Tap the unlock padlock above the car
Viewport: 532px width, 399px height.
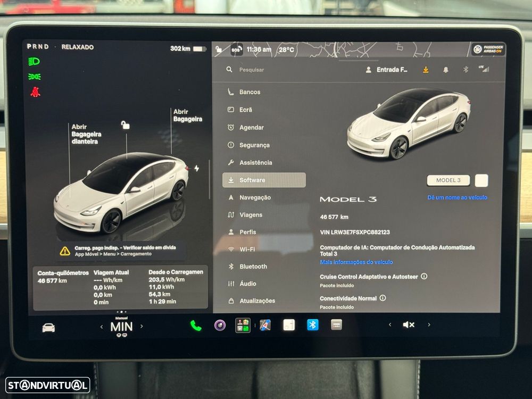tap(125, 125)
